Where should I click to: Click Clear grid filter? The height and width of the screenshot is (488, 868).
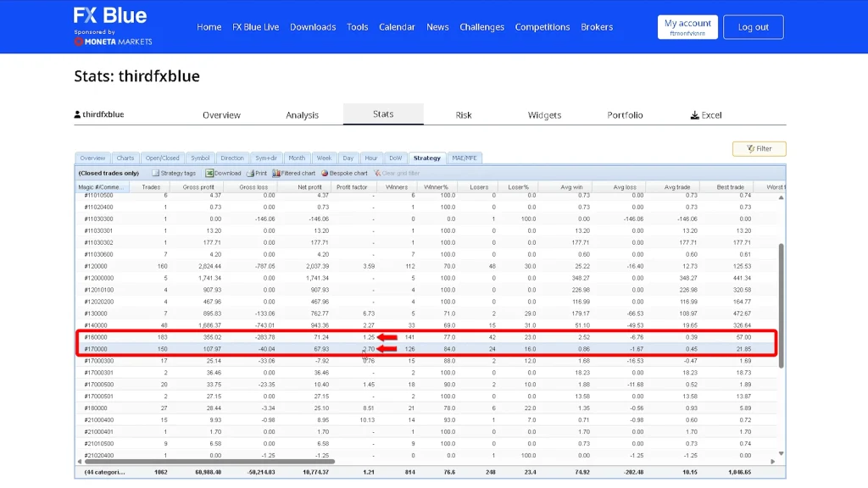coord(397,173)
